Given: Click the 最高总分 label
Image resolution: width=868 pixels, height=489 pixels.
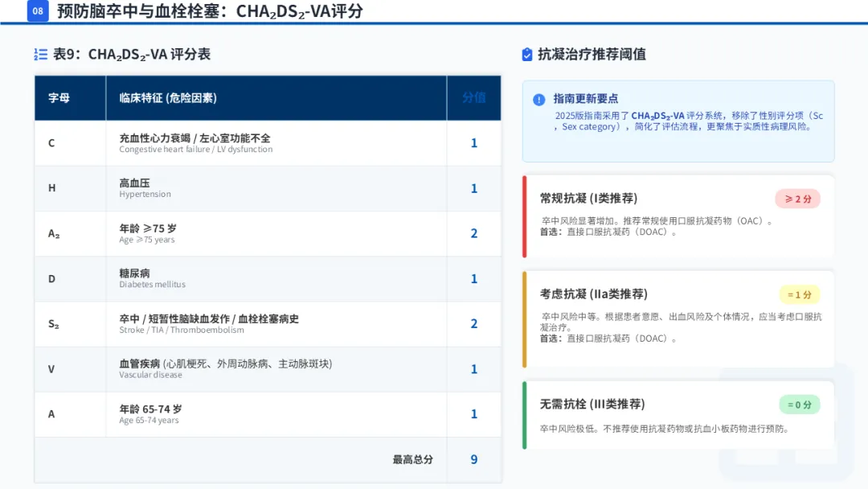Looking at the screenshot, I should 412,459.
